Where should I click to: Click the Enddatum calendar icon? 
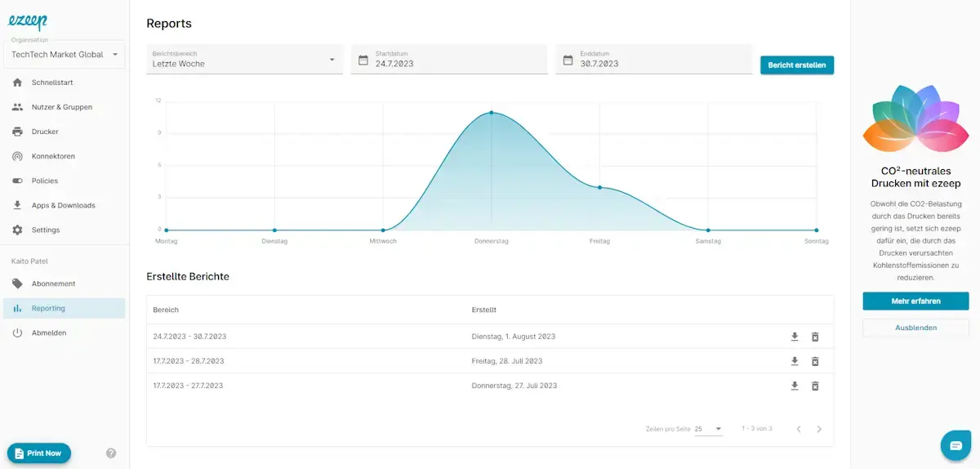(568, 60)
